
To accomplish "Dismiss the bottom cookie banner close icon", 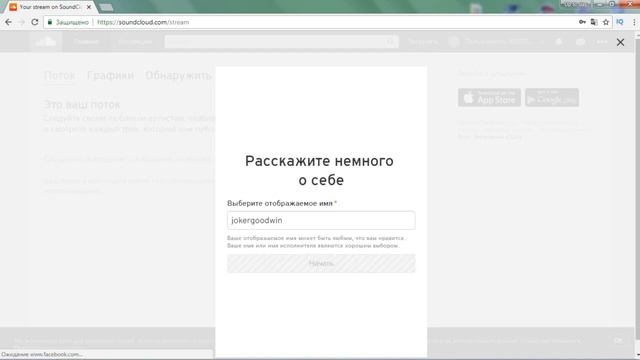I will point(618,340).
